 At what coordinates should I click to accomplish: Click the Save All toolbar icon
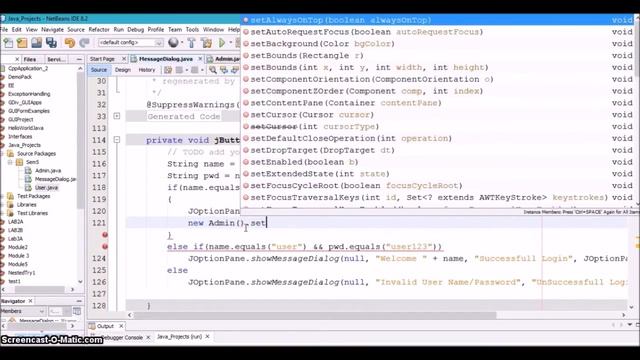click(51, 42)
